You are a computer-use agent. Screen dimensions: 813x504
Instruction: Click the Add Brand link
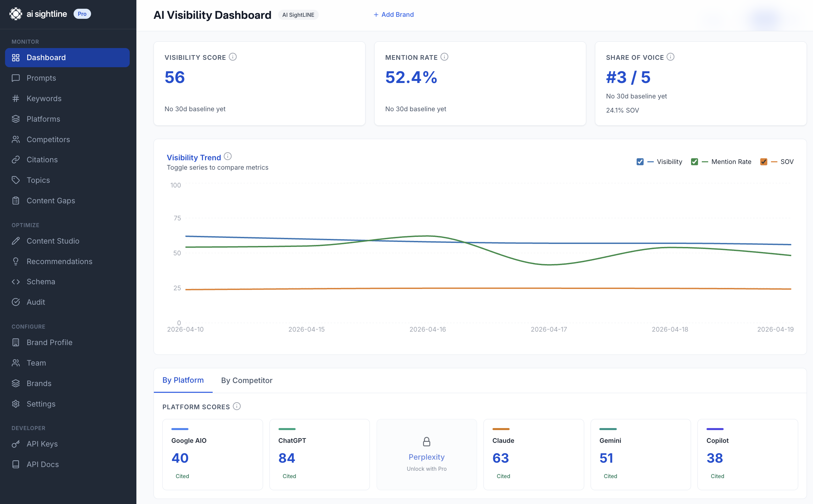pos(394,14)
